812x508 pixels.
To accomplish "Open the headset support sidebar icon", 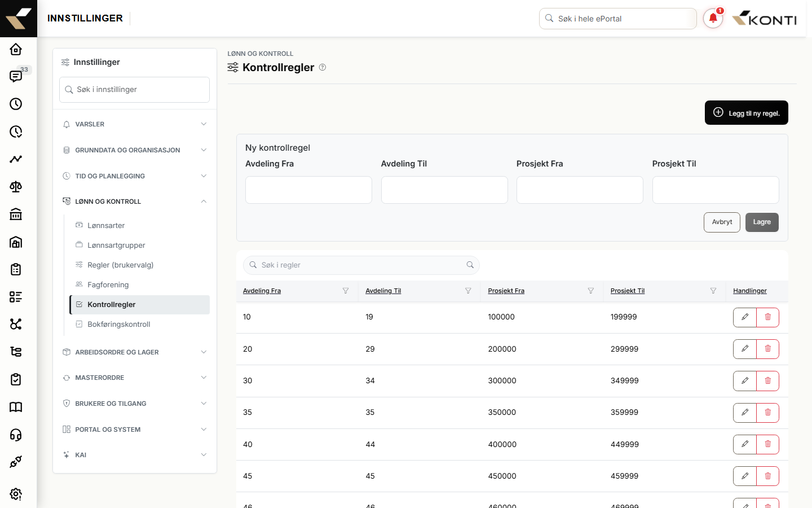I will click(16, 435).
